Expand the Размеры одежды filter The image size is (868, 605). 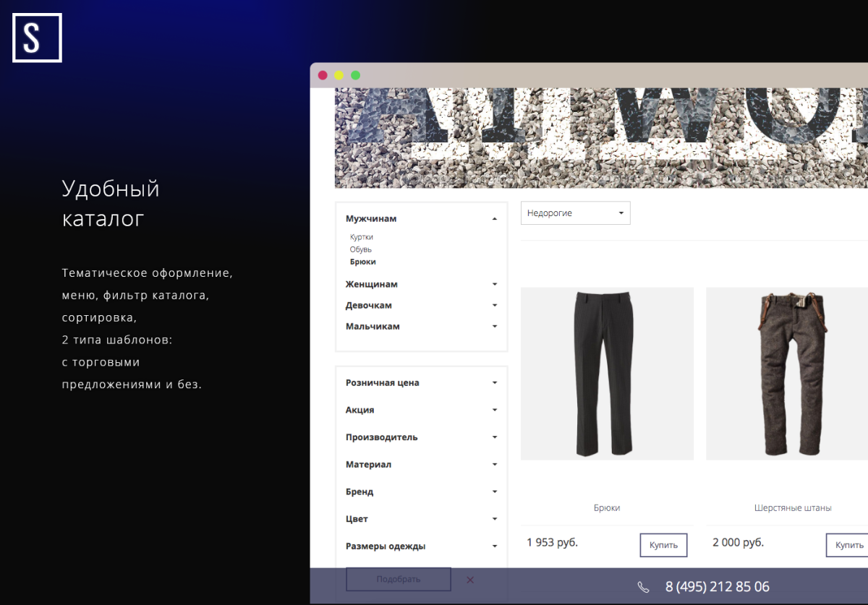pos(495,546)
